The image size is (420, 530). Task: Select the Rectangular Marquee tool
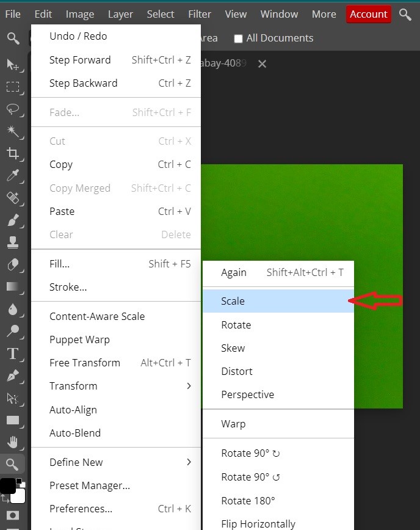(x=13, y=87)
